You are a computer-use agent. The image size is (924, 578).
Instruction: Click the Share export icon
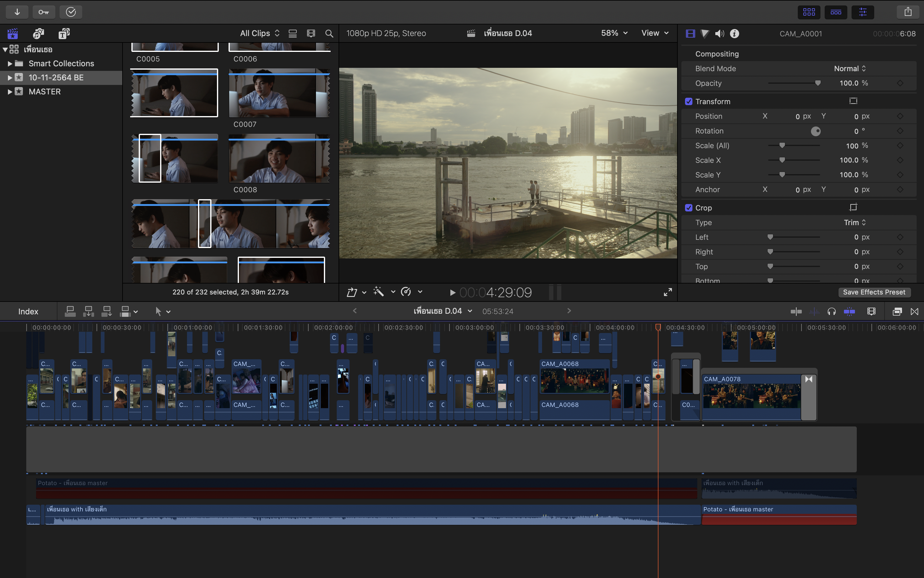pos(908,12)
